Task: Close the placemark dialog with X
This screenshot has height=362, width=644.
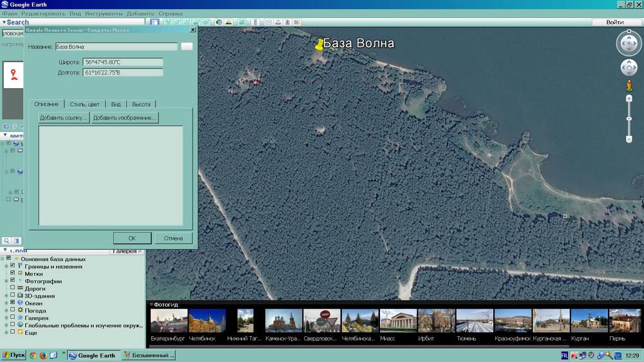Action: click(x=193, y=30)
